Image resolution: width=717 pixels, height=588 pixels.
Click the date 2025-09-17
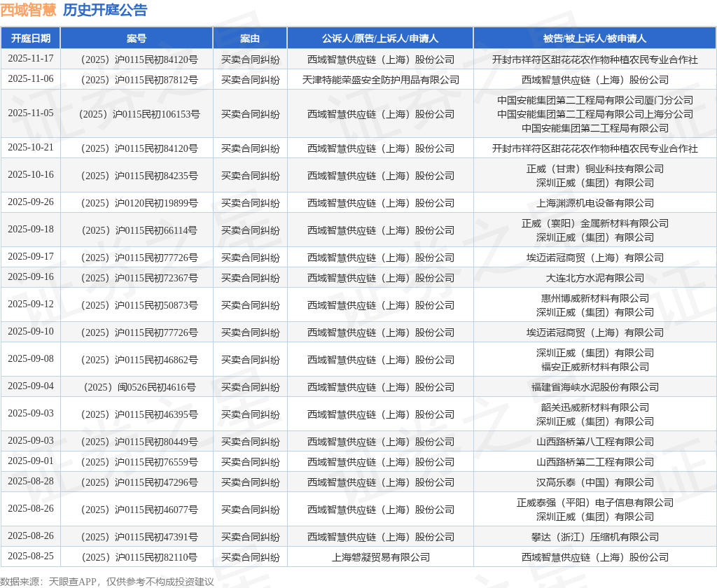[x=31, y=257]
